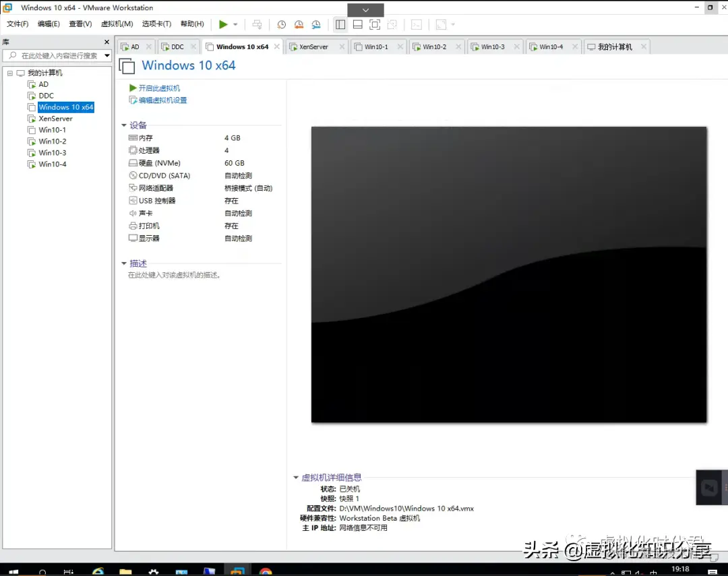This screenshot has width=728, height=576.
Task: Revert to snapshot via toolbar icon
Action: (299, 24)
